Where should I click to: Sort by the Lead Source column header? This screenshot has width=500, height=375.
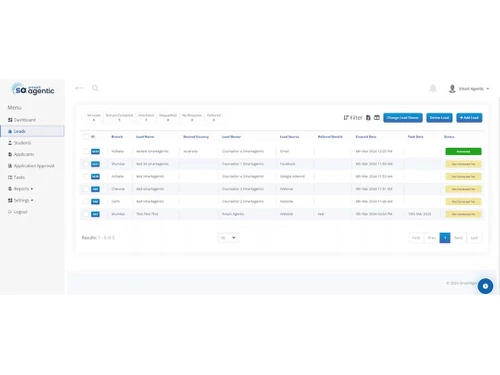tap(289, 137)
